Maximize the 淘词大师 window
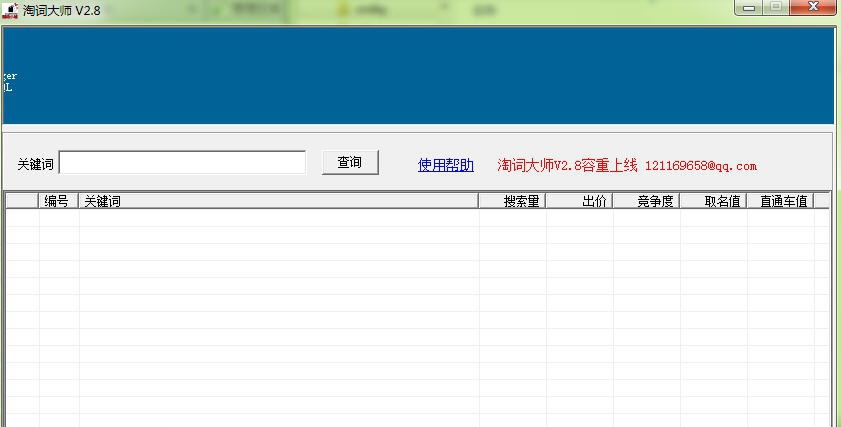Image resolution: width=841 pixels, height=427 pixels. (x=776, y=8)
